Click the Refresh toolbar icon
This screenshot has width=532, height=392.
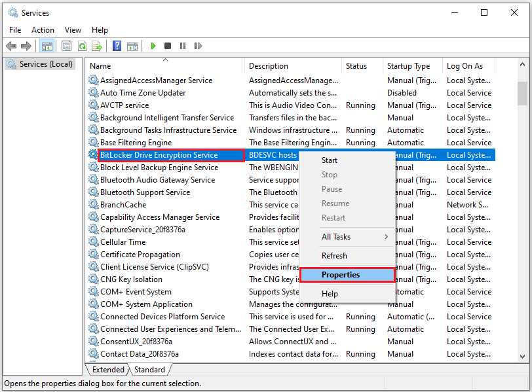(x=82, y=46)
